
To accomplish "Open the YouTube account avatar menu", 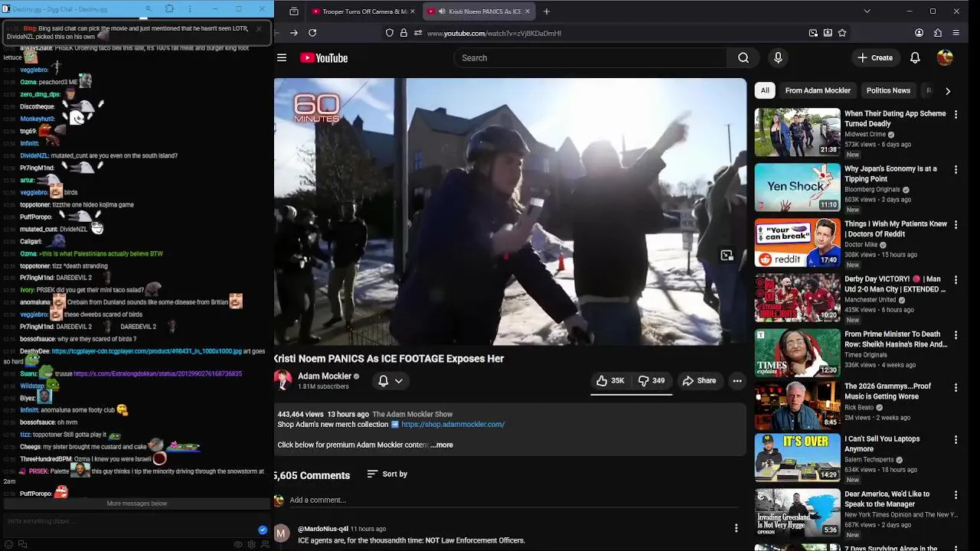I will point(945,58).
